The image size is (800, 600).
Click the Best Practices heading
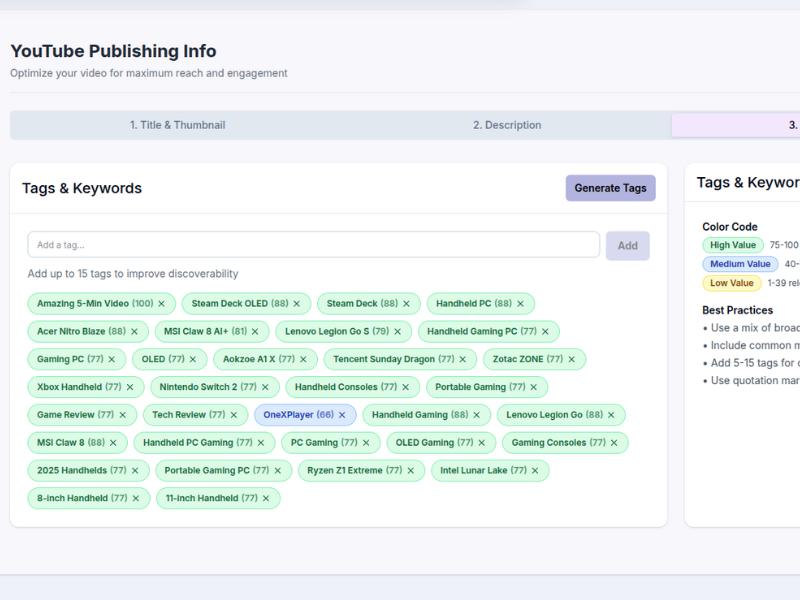[x=737, y=310]
